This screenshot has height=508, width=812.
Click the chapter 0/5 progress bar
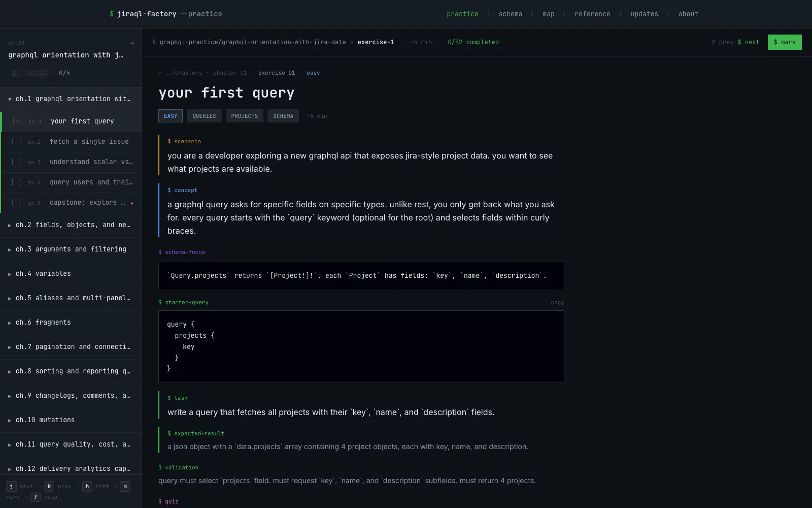[x=33, y=74]
